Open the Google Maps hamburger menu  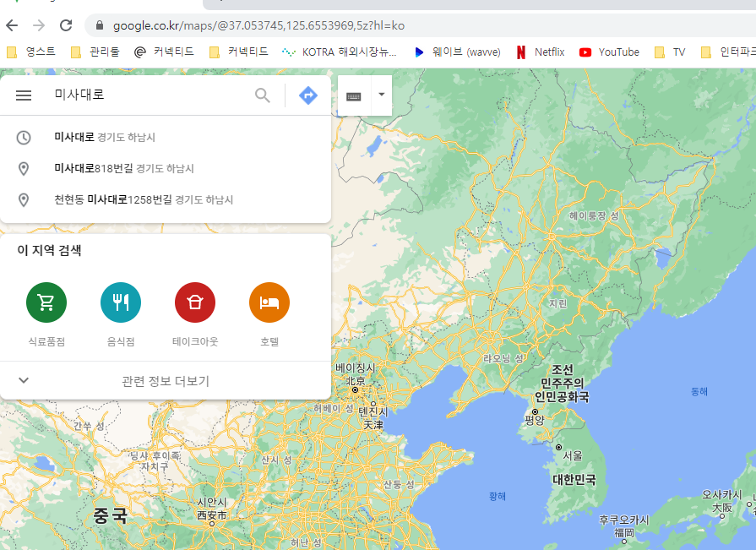coord(24,95)
